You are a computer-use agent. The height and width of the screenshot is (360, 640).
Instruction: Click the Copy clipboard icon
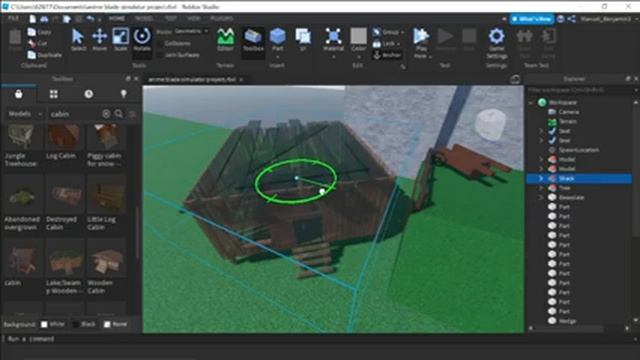pyautogui.click(x=31, y=32)
